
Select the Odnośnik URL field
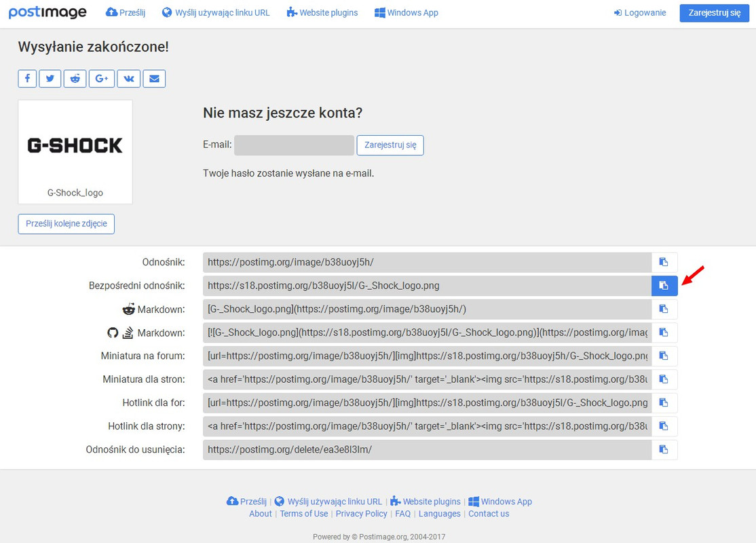click(x=427, y=263)
